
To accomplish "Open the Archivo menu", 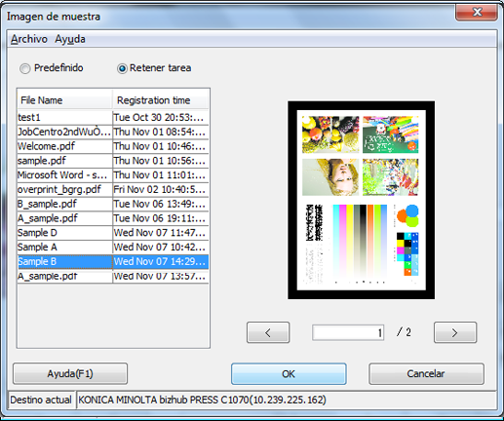I will coord(29,39).
